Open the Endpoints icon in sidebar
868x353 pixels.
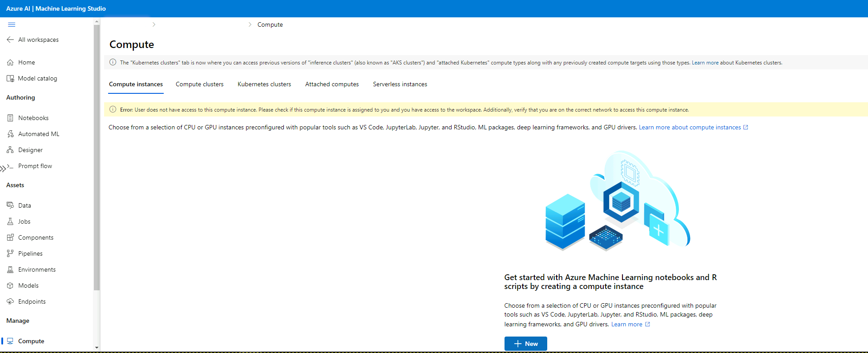[x=10, y=301]
